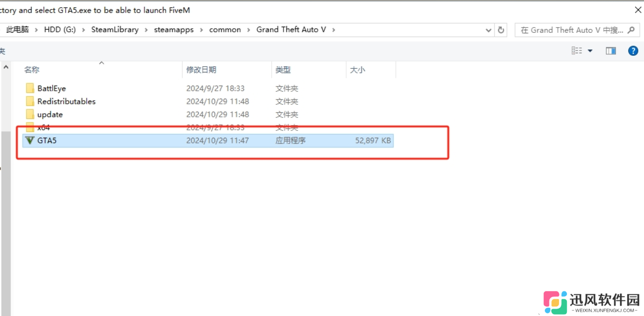Image resolution: width=644 pixels, height=316 pixels.
Task: Click the change view layout icon
Action: pyautogui.click(x=577, y=51)
